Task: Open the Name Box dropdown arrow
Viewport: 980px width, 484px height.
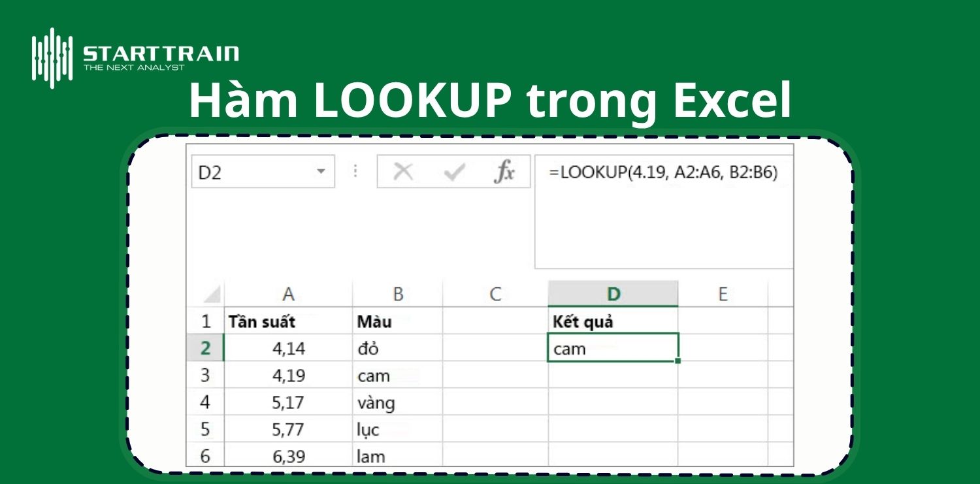Action: click(x=321, y=171)
